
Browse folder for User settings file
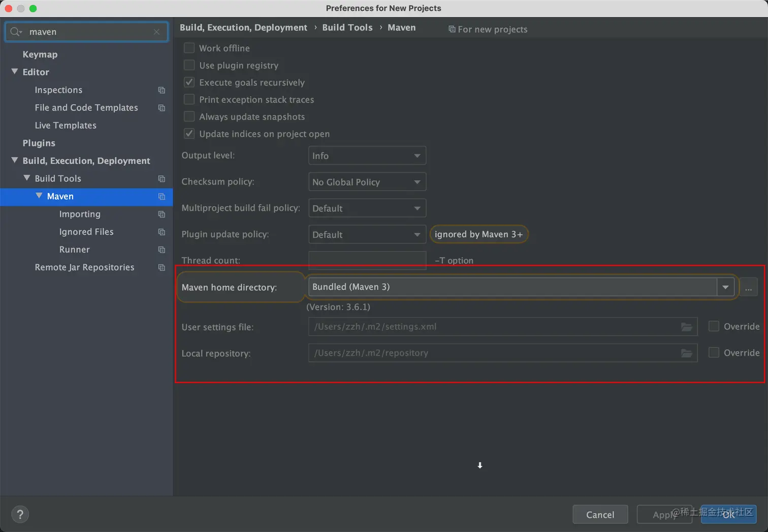pos(686,327)
